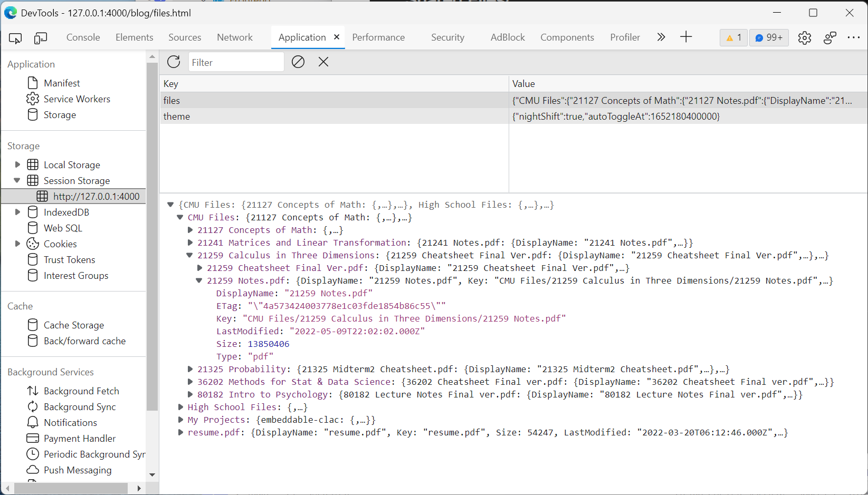Open the feedback people icon
This screenshot has height=495, width=868.
(829, 38)
